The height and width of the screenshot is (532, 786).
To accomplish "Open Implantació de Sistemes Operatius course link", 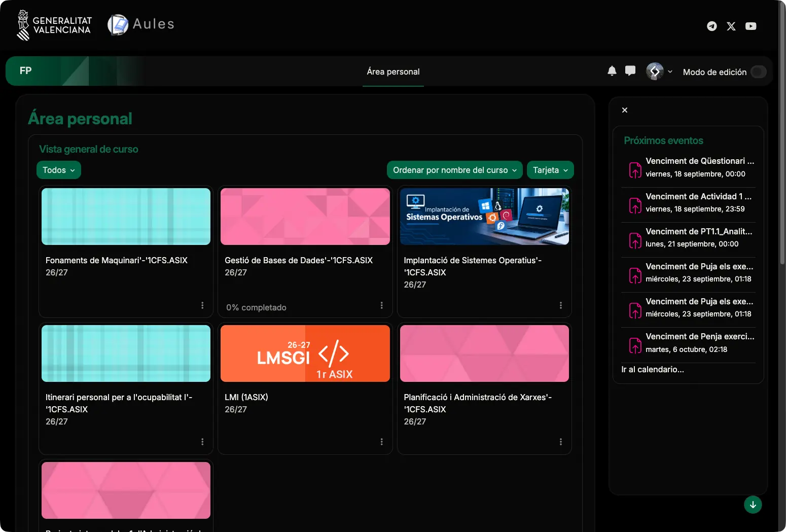I will (x=473, y=266).
